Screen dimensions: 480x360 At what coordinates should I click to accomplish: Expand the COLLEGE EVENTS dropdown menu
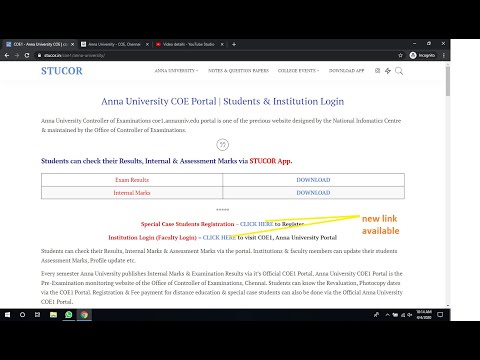coord(298,71)
